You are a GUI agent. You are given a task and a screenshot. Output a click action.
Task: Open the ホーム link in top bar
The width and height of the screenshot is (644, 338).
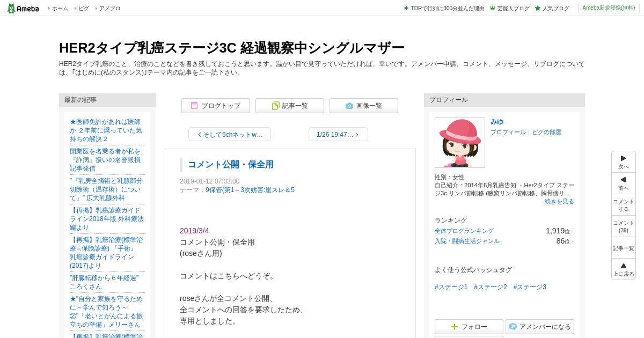[60, 9]
